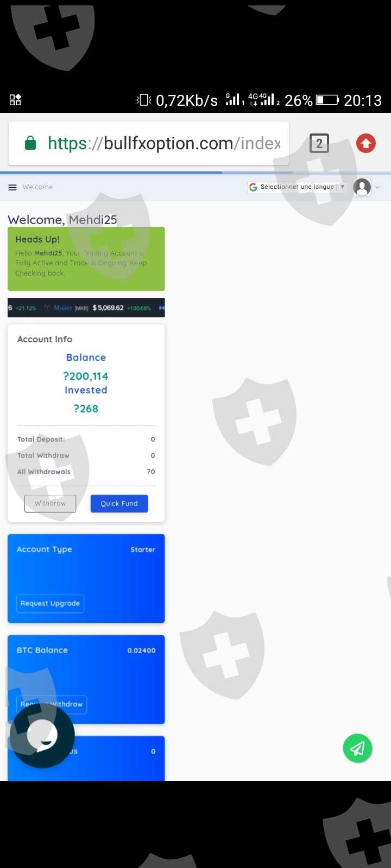Viewport: 391px width, 868px height.
Task: Tap the green Heads Up notification banner
Action: coord(86,259)
